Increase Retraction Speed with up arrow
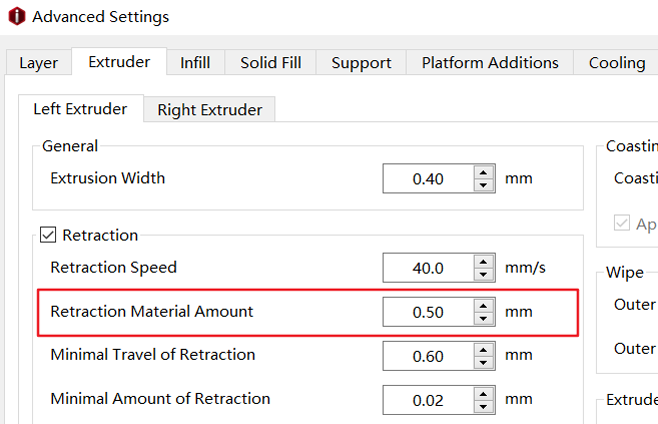Viewport: 658px width, 424px height. pos(484,262)
